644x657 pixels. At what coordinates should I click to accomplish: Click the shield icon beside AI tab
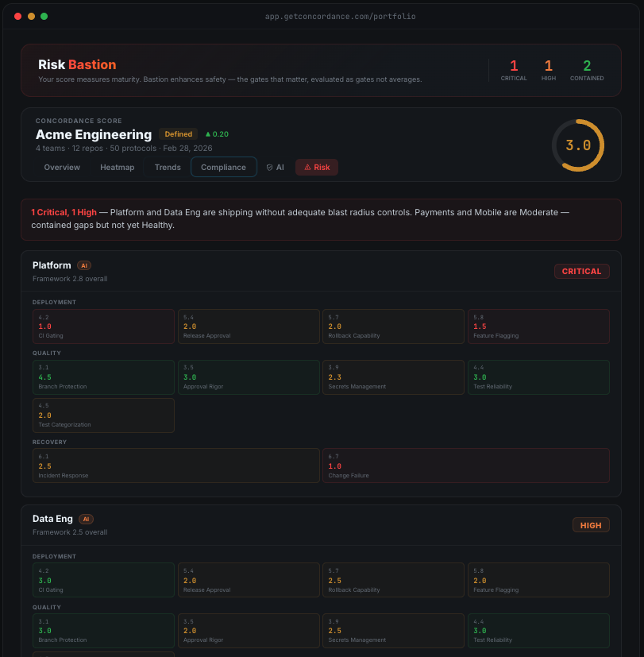[269, 167]
